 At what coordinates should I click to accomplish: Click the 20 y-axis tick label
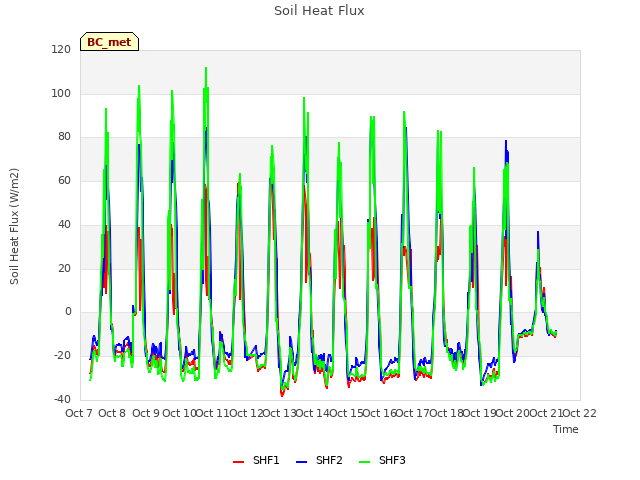click(64, 269)
